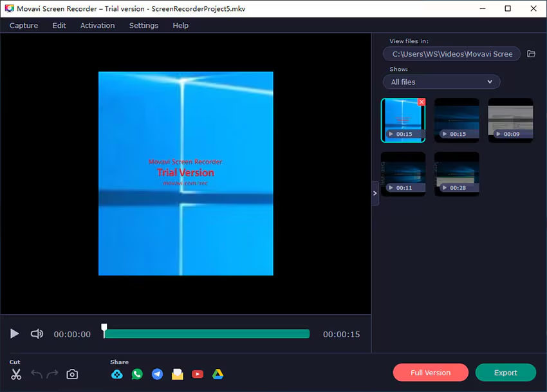Export the recording

click(506, 372)
